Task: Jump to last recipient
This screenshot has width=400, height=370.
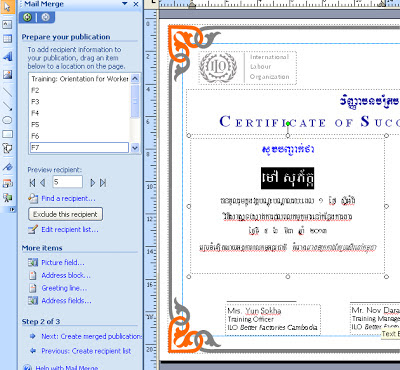Action: click(103, 183)
